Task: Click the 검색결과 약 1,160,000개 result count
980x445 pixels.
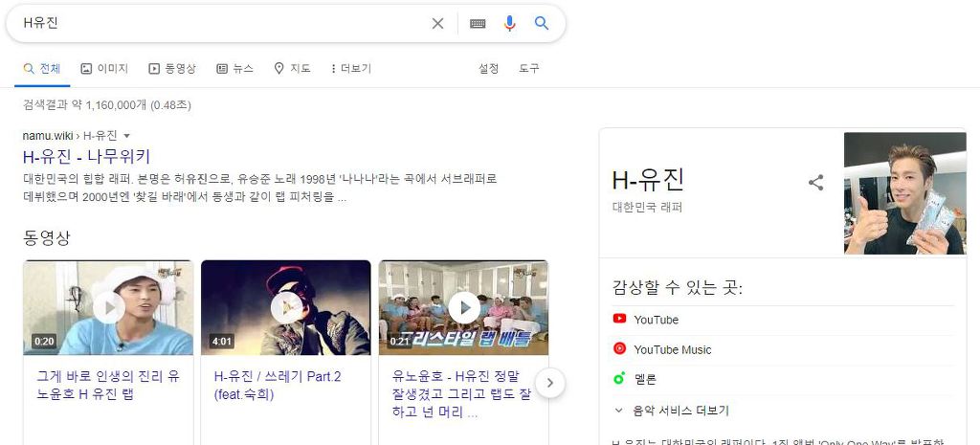Action: [107, 105]
